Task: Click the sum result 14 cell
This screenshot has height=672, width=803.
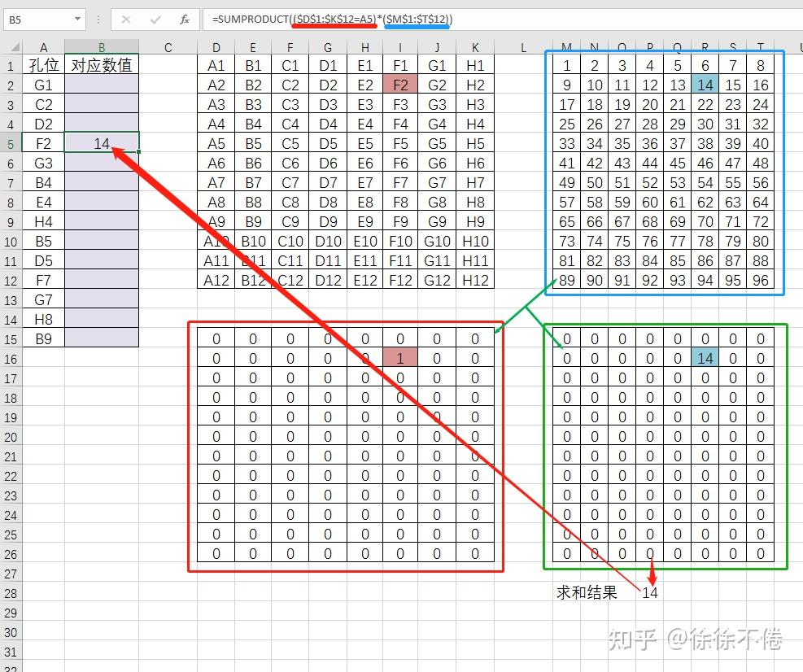Action: (649, 592)
